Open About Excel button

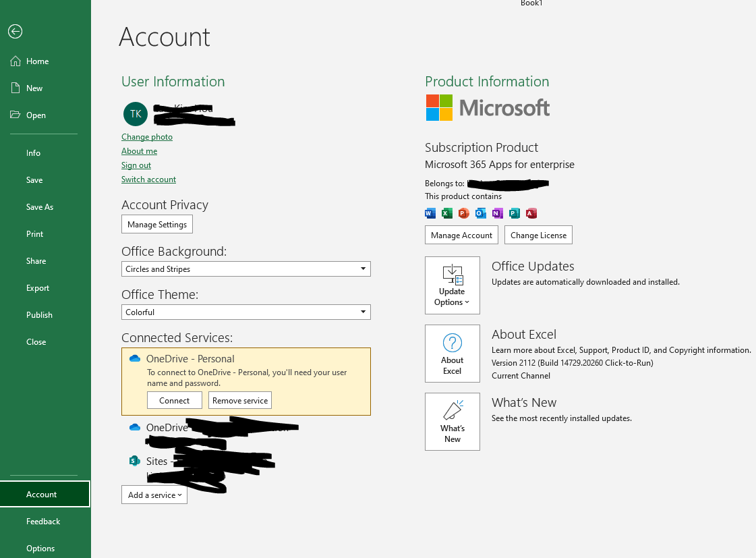pyautogui.click(x=453, y=354)
